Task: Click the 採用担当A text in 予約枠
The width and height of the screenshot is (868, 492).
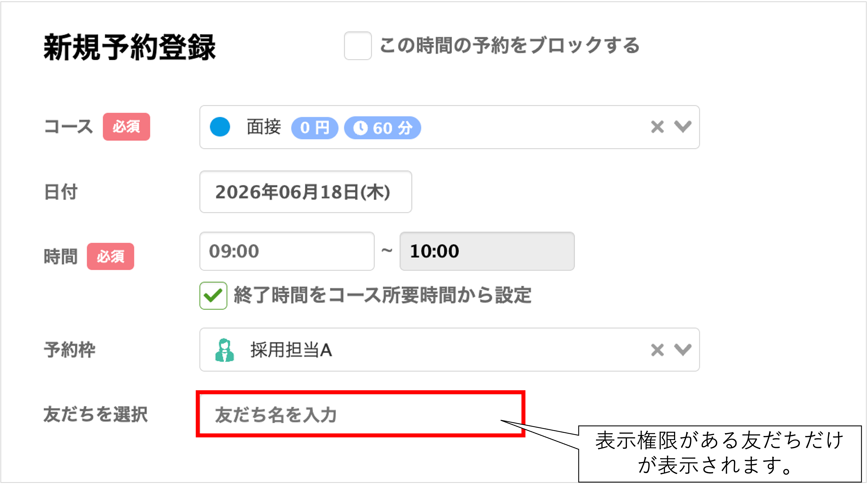Action: (291, 350)
